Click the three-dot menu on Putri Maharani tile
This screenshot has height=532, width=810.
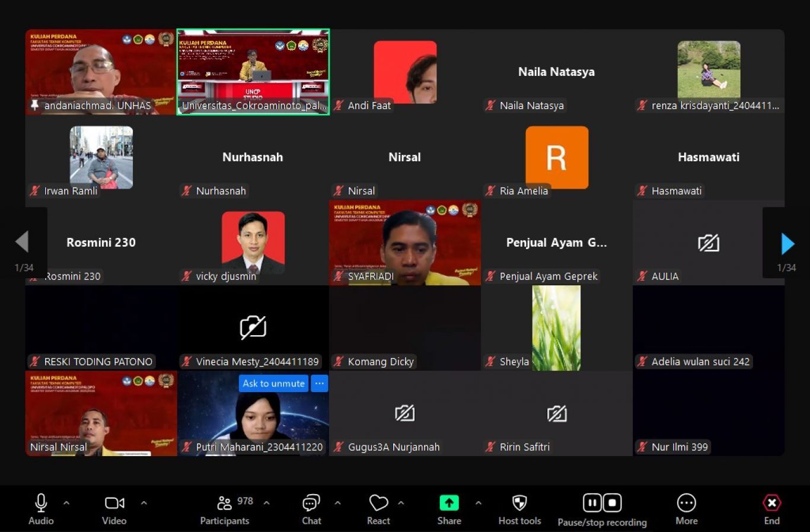tap(320, 384)
